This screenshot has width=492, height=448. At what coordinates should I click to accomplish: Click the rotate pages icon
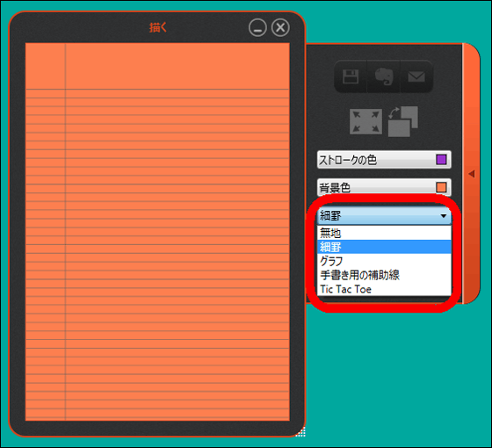(403, 121)
